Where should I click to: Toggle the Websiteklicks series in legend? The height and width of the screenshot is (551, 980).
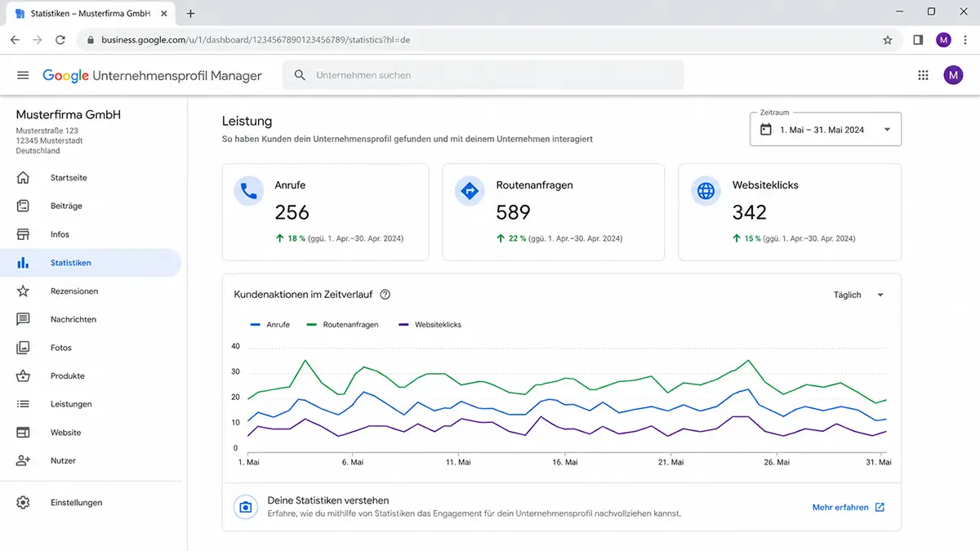coord(430,325)
